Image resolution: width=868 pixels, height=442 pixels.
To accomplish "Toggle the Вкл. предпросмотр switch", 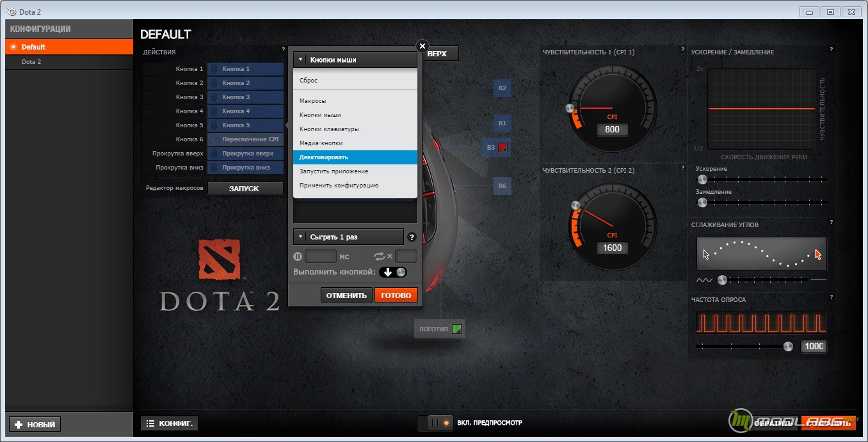I will click(x=435, y=423).
